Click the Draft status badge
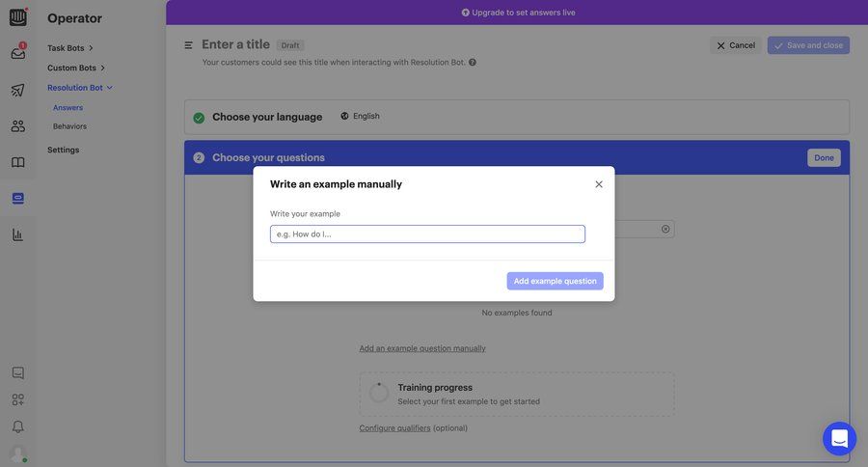 coord(290,45)
